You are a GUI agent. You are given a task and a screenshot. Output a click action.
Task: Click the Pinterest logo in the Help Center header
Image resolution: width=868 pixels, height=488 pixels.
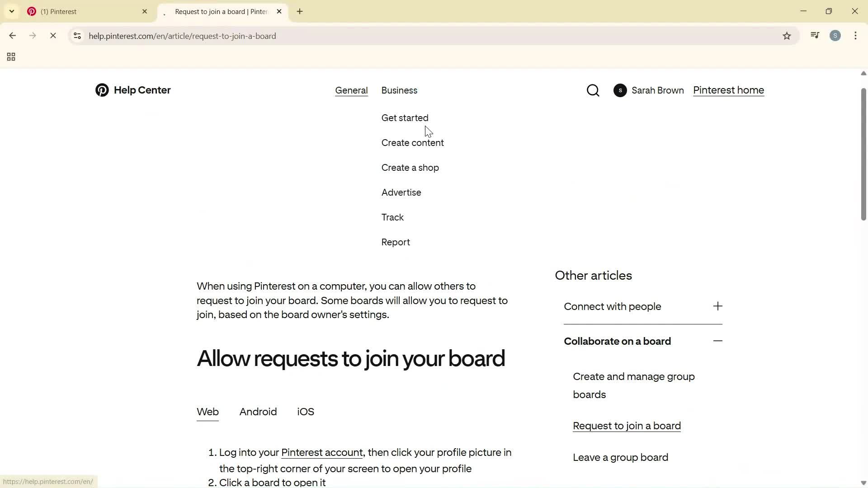pos(102,90)
